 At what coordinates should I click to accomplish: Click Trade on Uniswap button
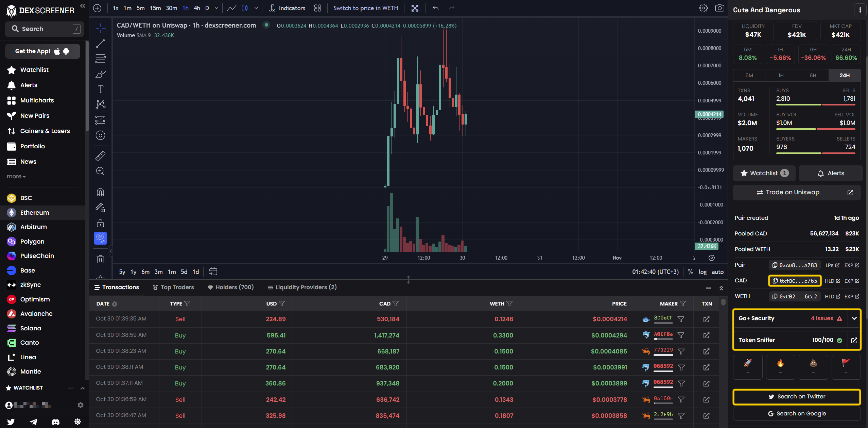click(787, 192)
